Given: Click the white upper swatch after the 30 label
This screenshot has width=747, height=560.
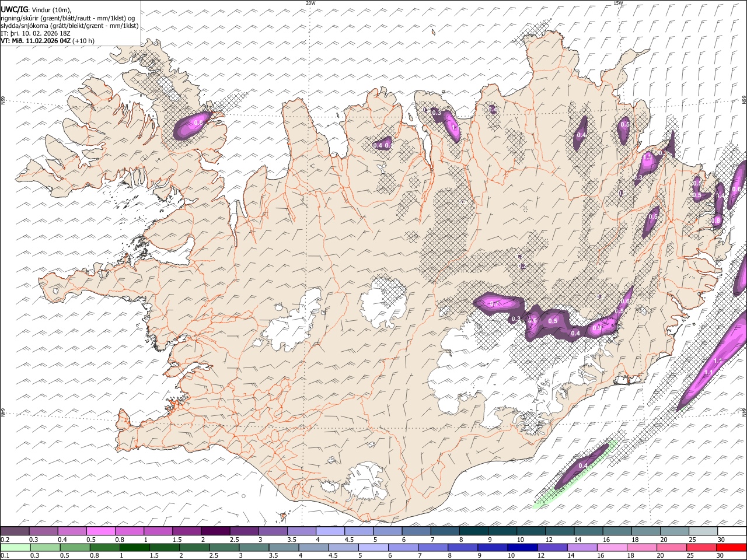Looking at the screenshot, I should [x=732, y=531].
